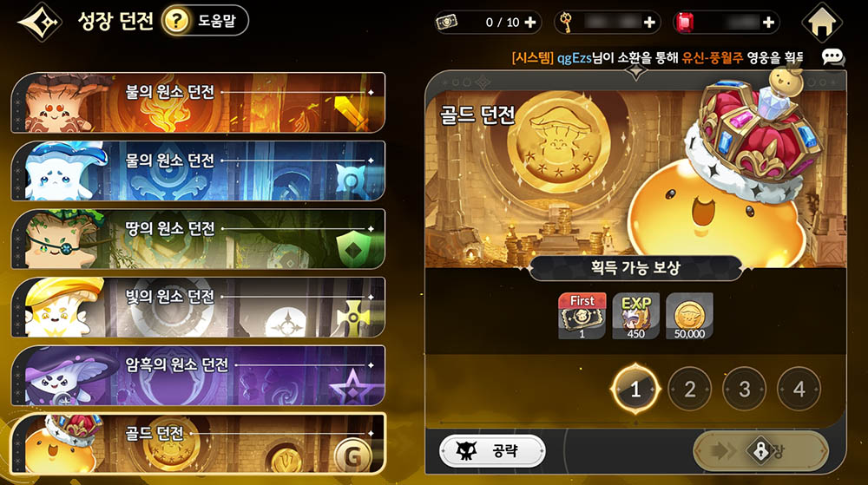868x485 pixels.
Task: Open the chat speech bubble icon
Action: coord(832,56)
